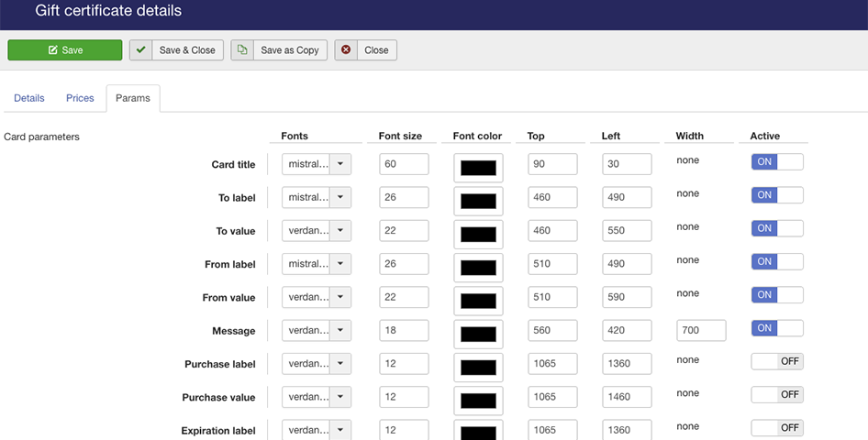Select the Params tab

[x=133, y=98]
